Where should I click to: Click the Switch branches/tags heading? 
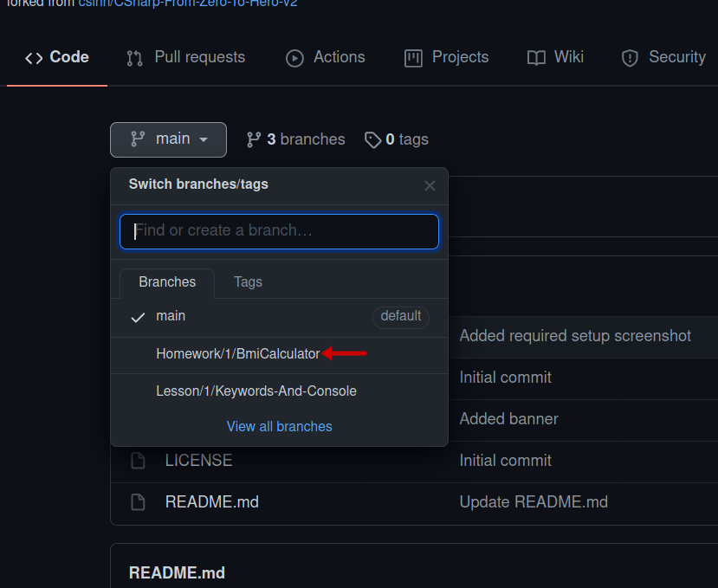198,184
